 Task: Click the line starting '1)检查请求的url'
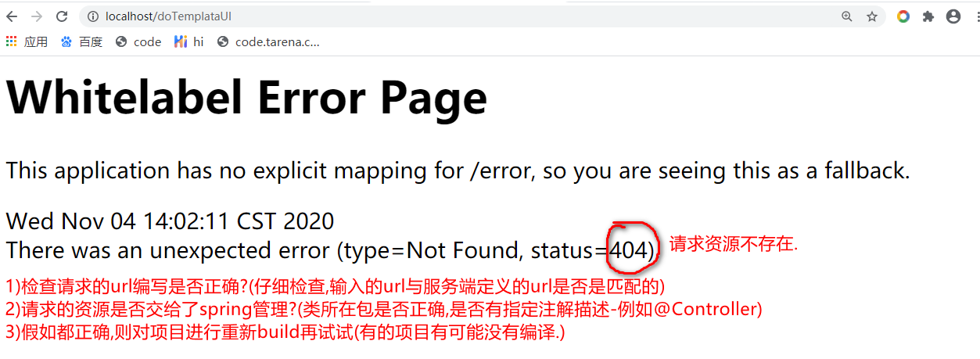click(x=336, y=285)
